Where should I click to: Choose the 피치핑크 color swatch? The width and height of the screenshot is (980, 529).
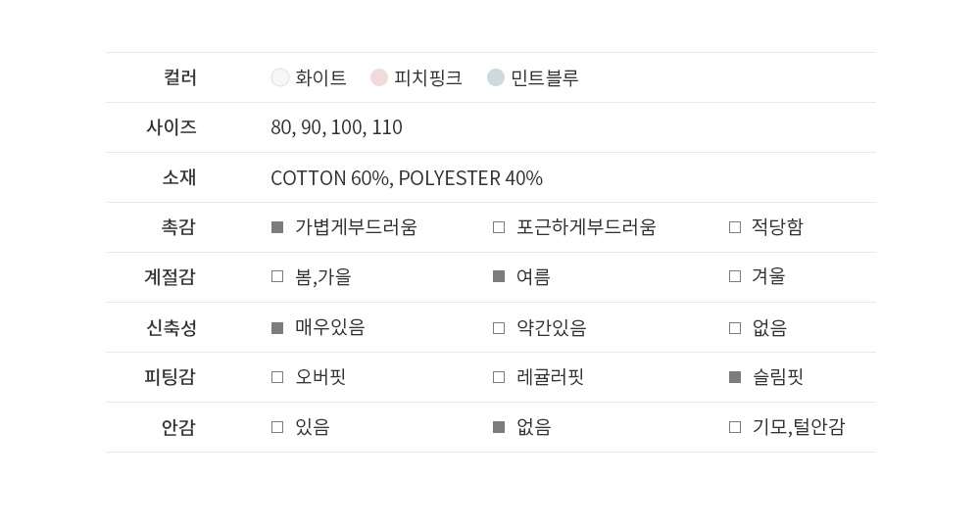[379, 78]
